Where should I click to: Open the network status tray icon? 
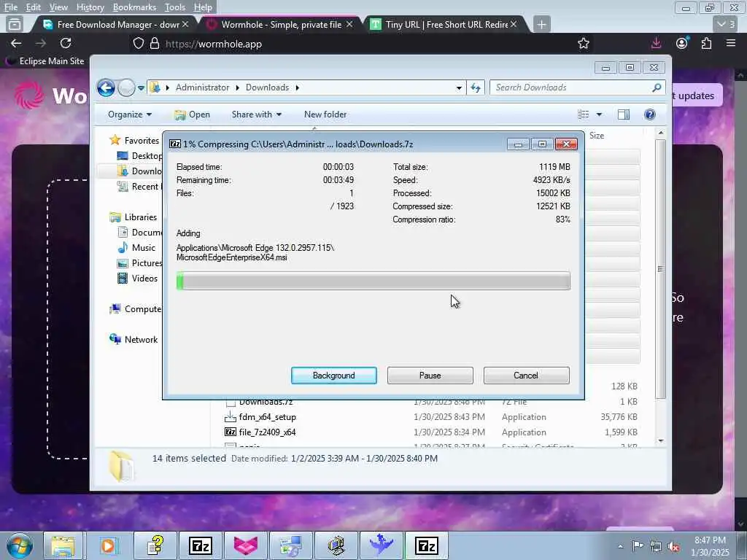coord(656,546)
